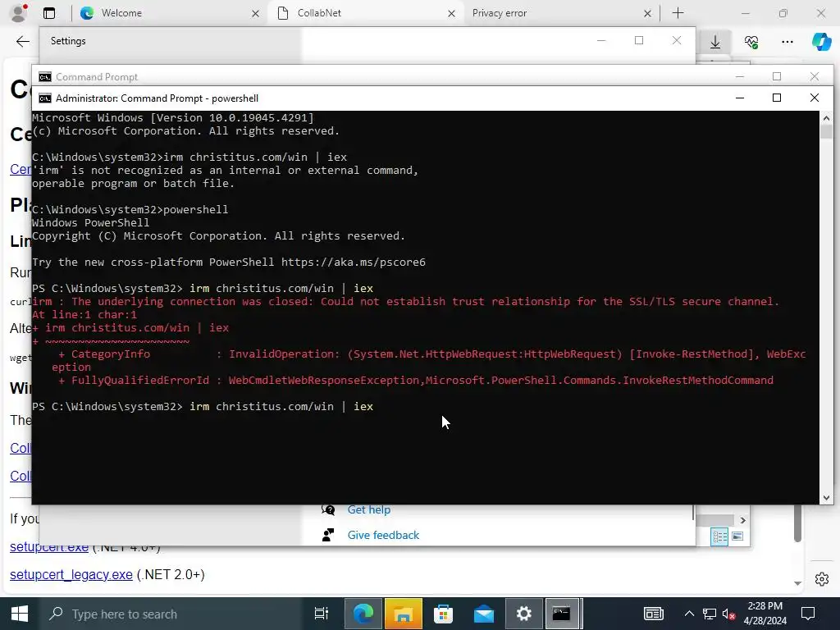Switch to details view icon in background window
The image size is (840, 630).
tap(719, 536)
